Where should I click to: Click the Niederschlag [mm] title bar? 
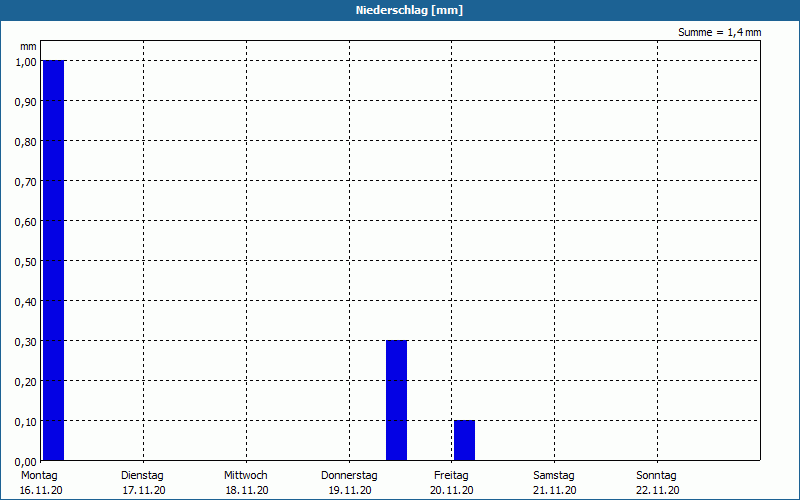click(400, 10)
